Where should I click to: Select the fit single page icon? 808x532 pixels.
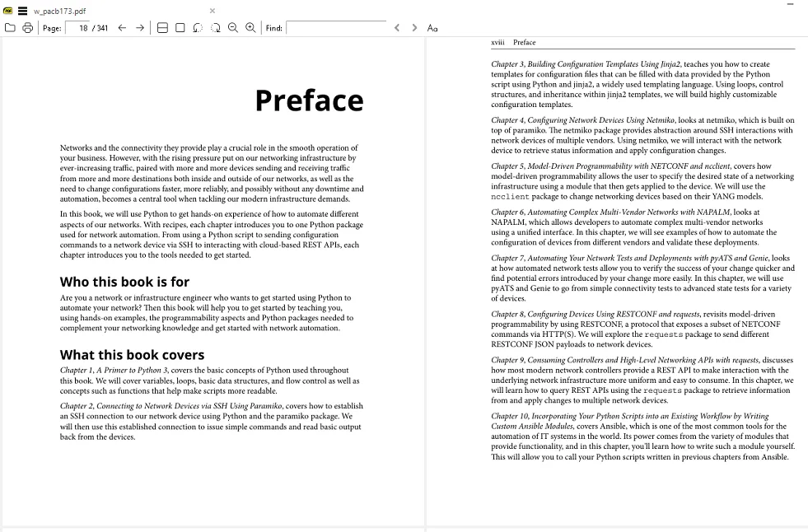tap(180, 28)
